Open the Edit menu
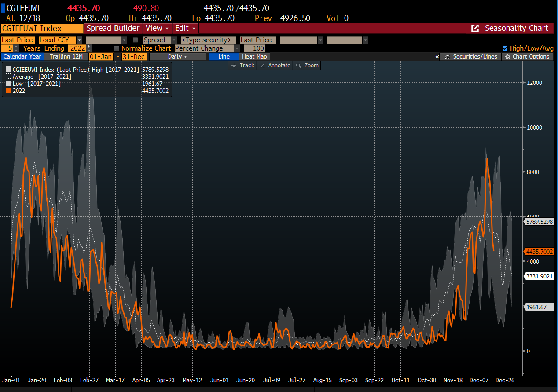Viewport: 558px width, 392px height. point(185,28)
